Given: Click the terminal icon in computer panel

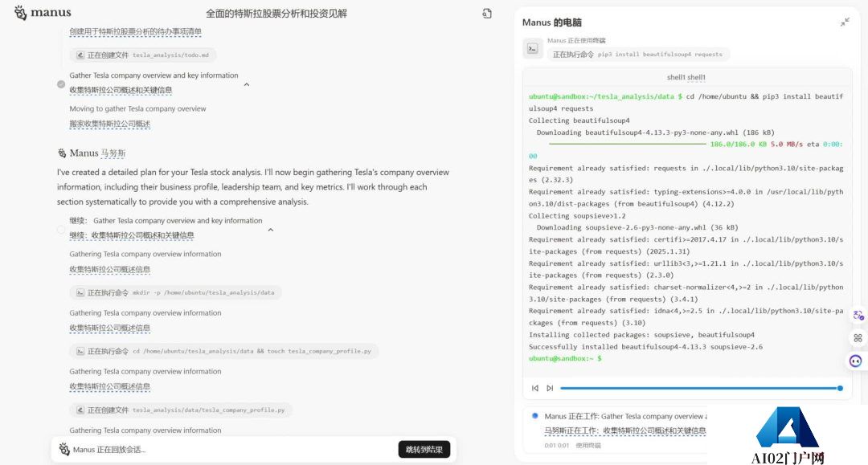Looking at the screenshot, I should click(533, 48).
